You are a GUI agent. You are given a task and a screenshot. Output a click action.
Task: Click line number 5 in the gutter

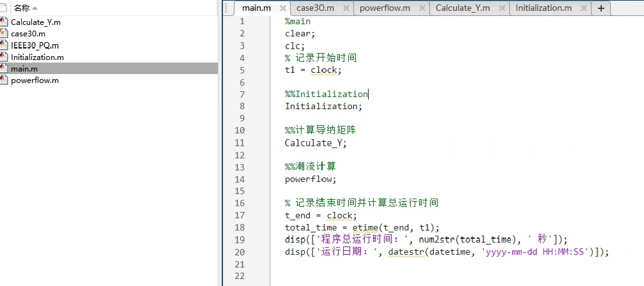pyautogui.click(x=241, y=70)
